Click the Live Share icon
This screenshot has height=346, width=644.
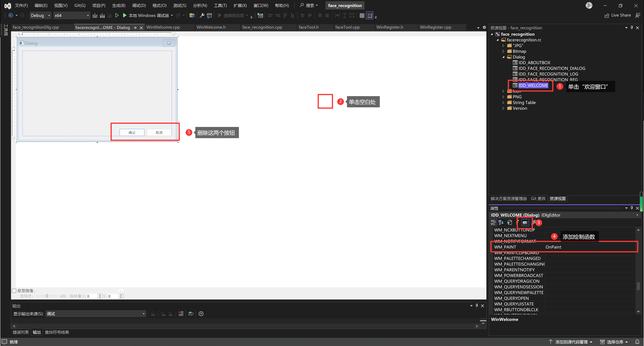pyautogui.click(x=607, y=16)
